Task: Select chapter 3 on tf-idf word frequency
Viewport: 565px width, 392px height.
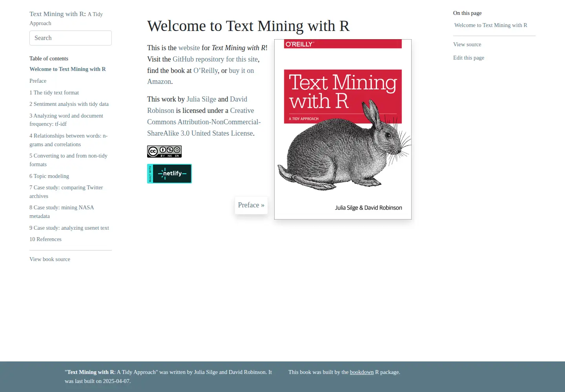Action: pos(66,120)
